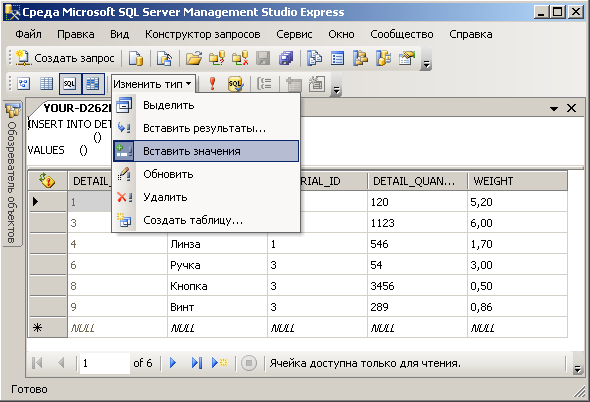Click the Add new derived table icon
This screenshot has width=590, height=402.
tap(316, 84)
